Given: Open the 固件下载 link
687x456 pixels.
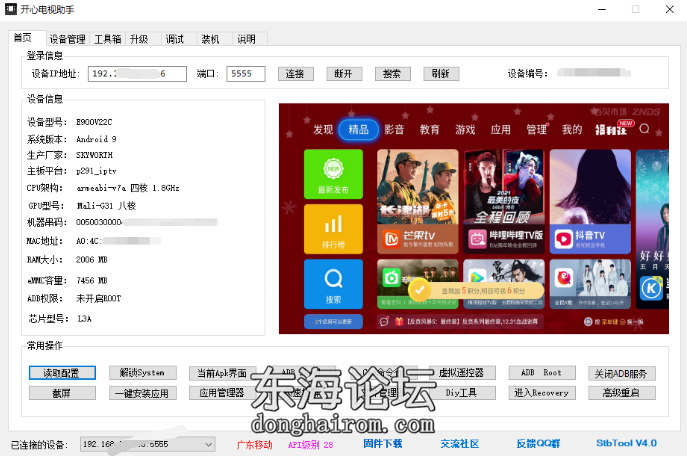Looking at the screenshot, I should (382, 444).
